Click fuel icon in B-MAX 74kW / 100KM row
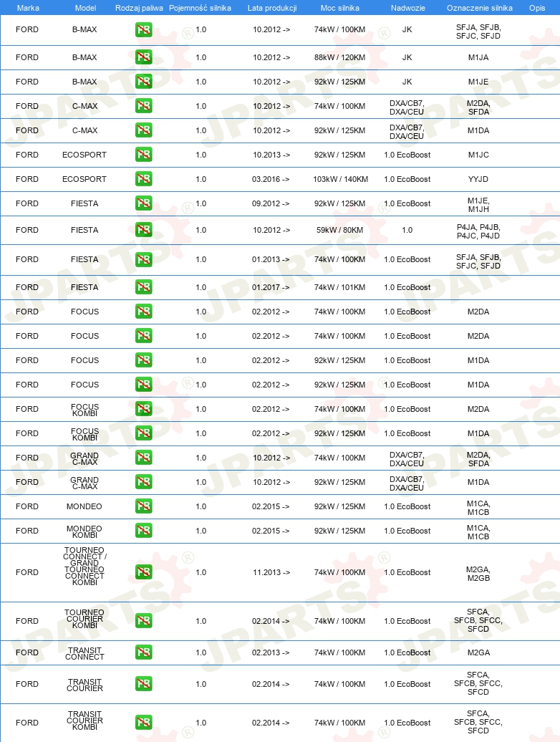Viewport: 560px width, 742px height. (144, 30)
